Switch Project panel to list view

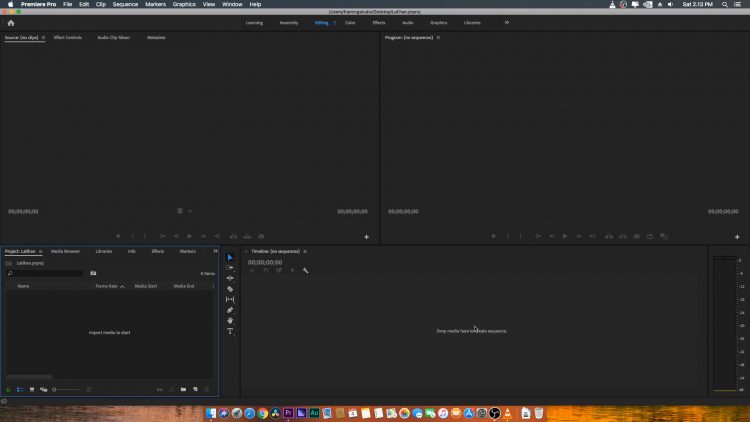pyautogui.click(x=20, y=389)
